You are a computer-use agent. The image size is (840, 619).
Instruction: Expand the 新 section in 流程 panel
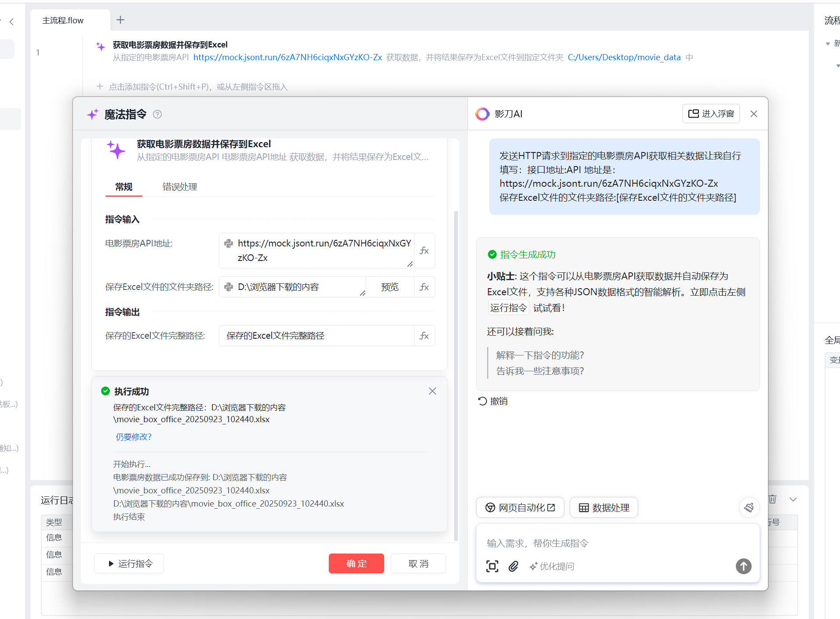coord(828,43)
